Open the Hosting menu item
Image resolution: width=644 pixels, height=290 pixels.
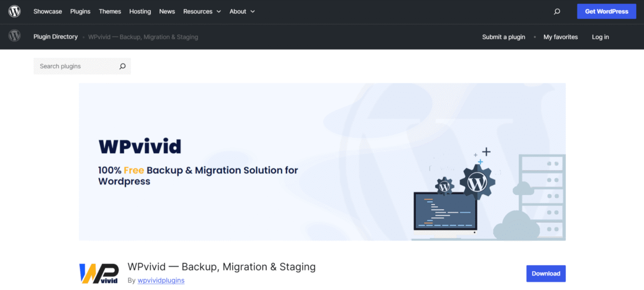(x=140, y=12)
